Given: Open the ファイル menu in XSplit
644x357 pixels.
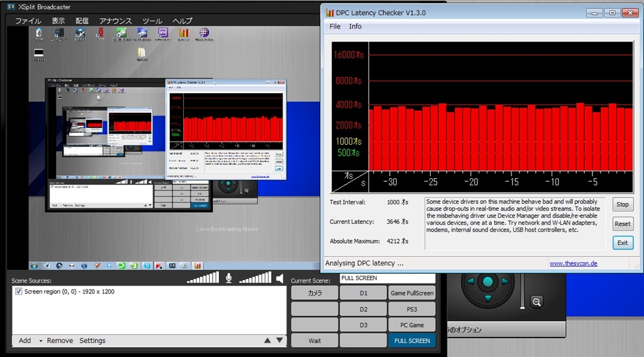Looking at the screenshot, I should [x=28, y=21].
